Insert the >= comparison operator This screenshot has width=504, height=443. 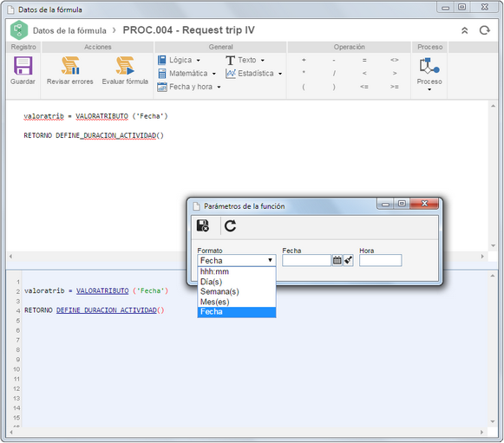395,87
